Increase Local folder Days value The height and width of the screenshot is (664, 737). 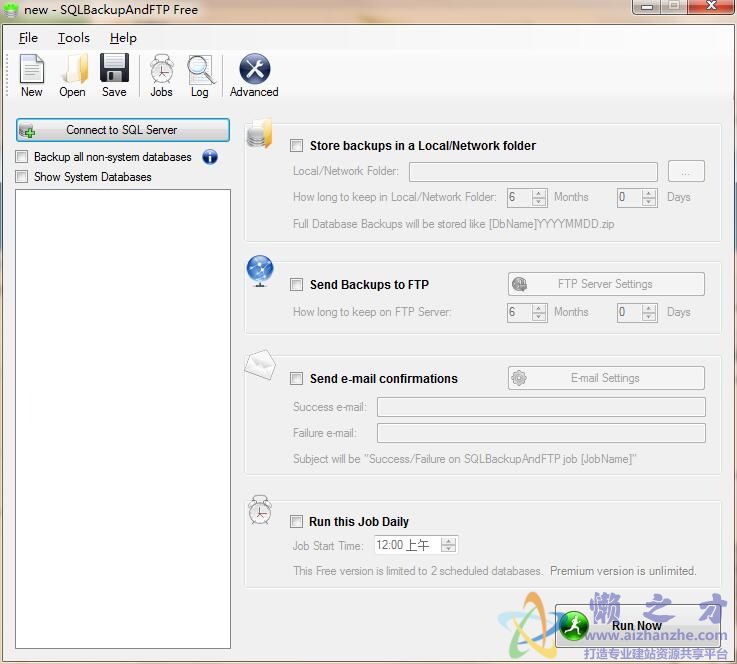point(649,193)
